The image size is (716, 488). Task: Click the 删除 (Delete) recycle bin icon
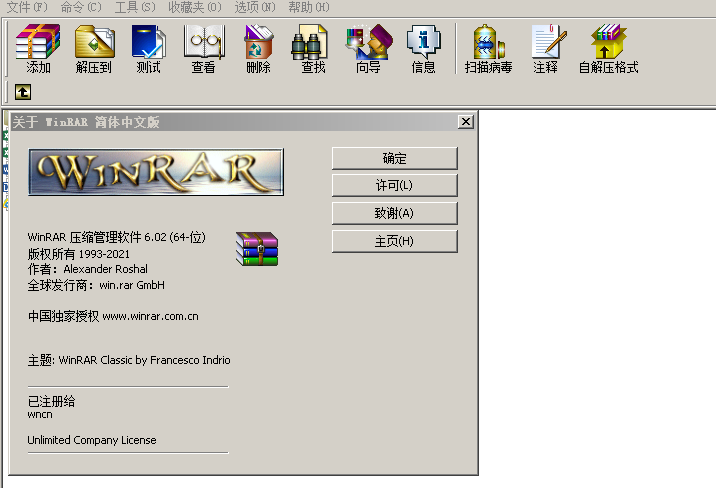pos(258,48)
